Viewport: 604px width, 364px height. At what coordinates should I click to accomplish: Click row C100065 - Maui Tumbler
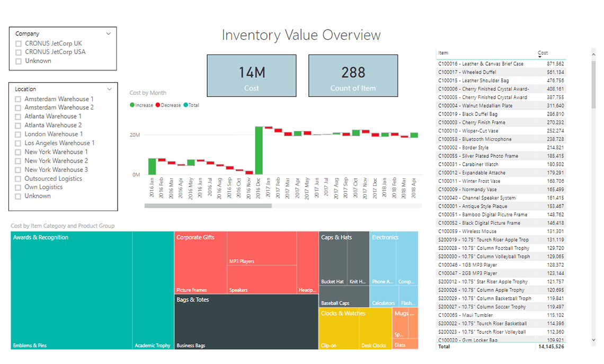pyautogui.click(x=501, y=315)
